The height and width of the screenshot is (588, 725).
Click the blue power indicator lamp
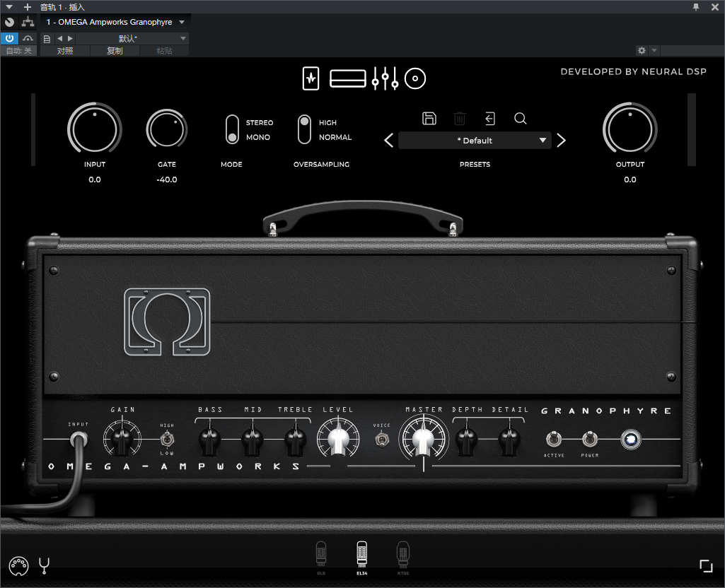[631, 439]
